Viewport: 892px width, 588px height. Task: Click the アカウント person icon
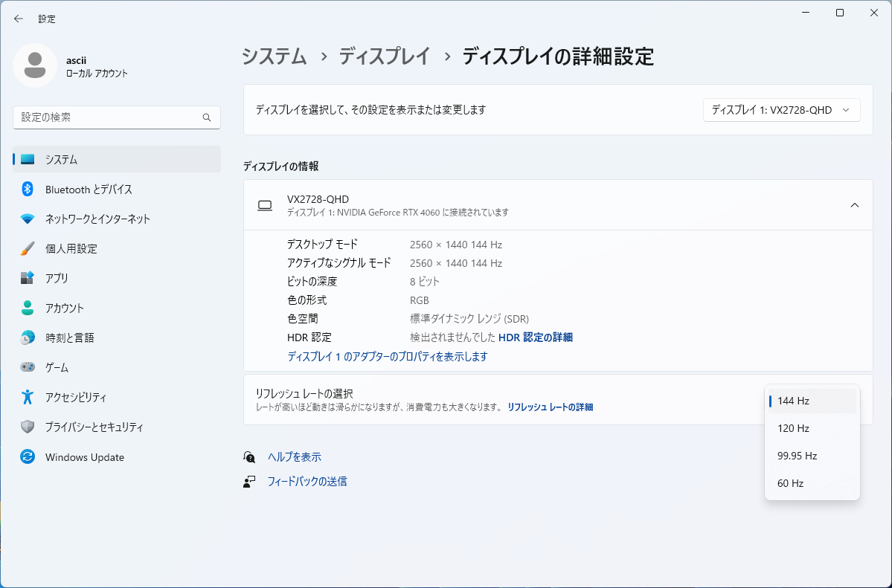coord(28,308)
